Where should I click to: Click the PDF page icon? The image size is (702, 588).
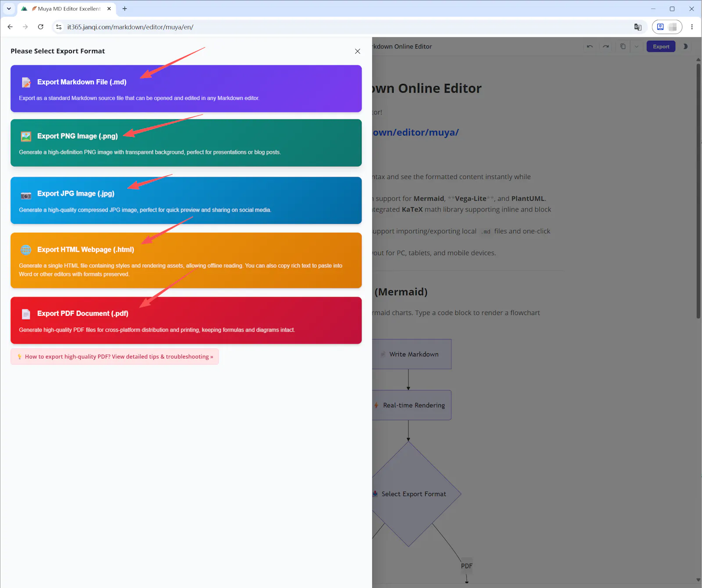coord(26,314)
